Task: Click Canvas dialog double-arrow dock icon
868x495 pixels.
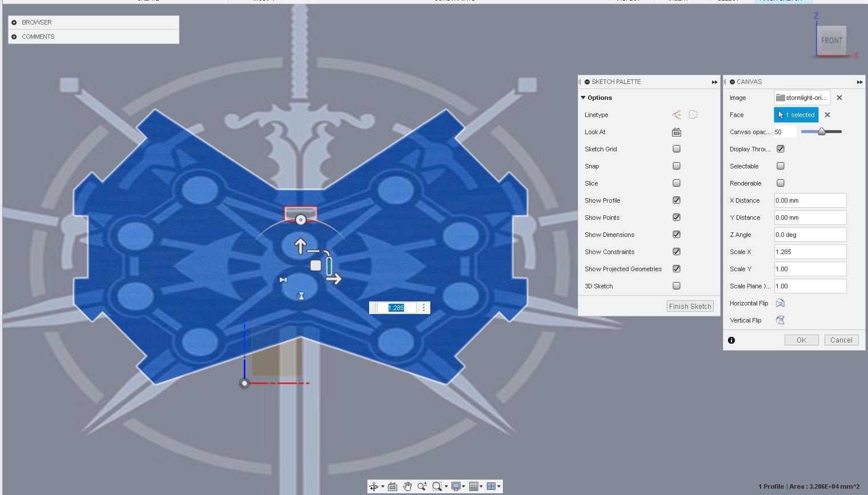Action: pos(859,82)
